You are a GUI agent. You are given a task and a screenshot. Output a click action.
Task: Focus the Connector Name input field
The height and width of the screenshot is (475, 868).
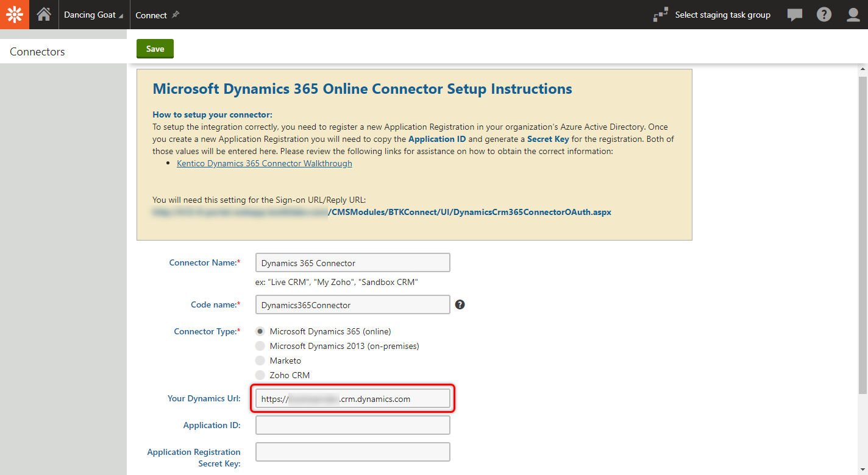coord(353,262)
